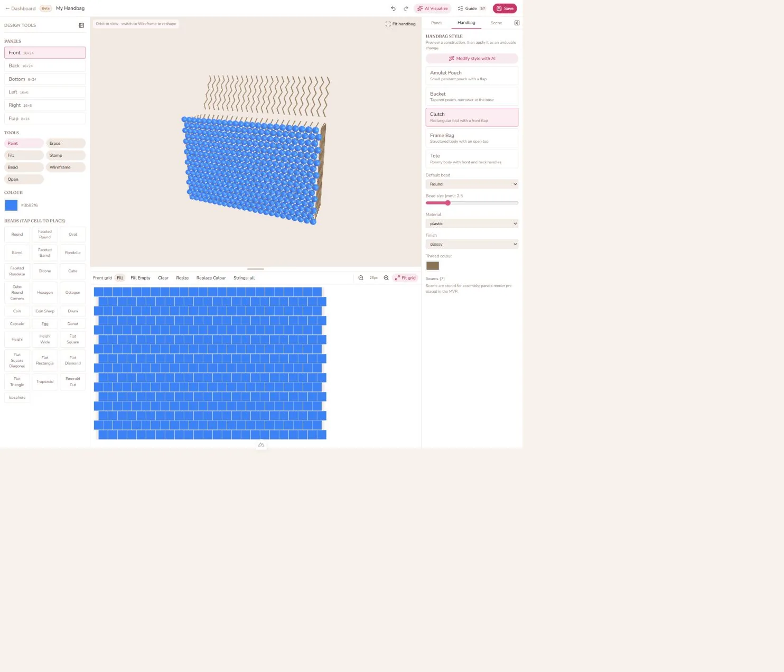Choose the Tote style

pos(472,158)
